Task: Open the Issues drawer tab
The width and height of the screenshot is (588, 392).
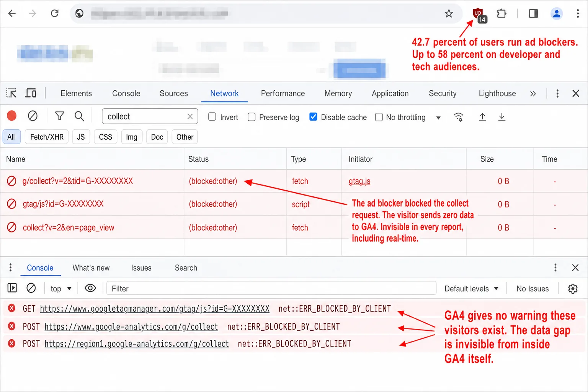Action: coord(141,268)
